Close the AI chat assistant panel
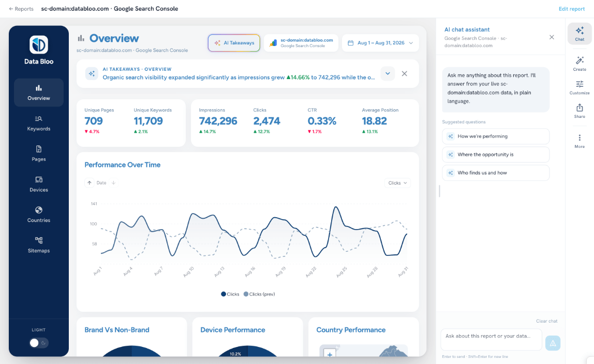 (x=552, y=37)
